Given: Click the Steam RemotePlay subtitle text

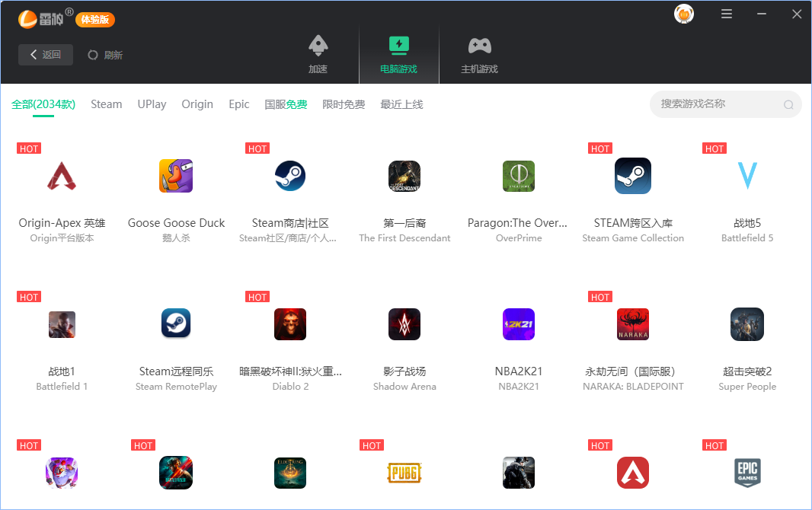Looking at the screenshot, I should [176, 387].
